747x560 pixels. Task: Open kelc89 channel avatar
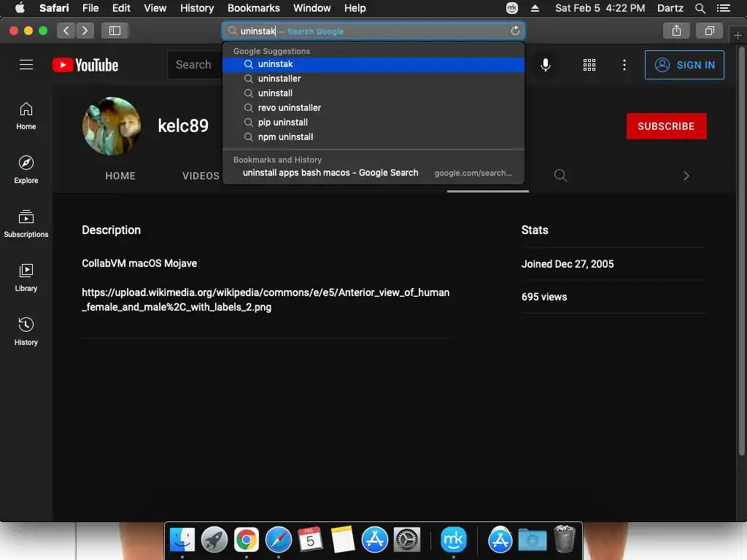112,126
